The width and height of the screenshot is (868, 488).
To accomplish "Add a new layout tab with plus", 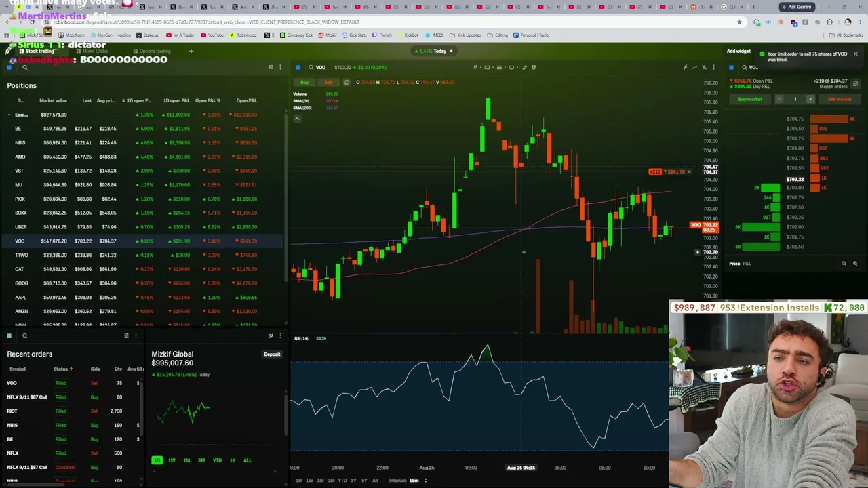I will click(x=191, y=51).
